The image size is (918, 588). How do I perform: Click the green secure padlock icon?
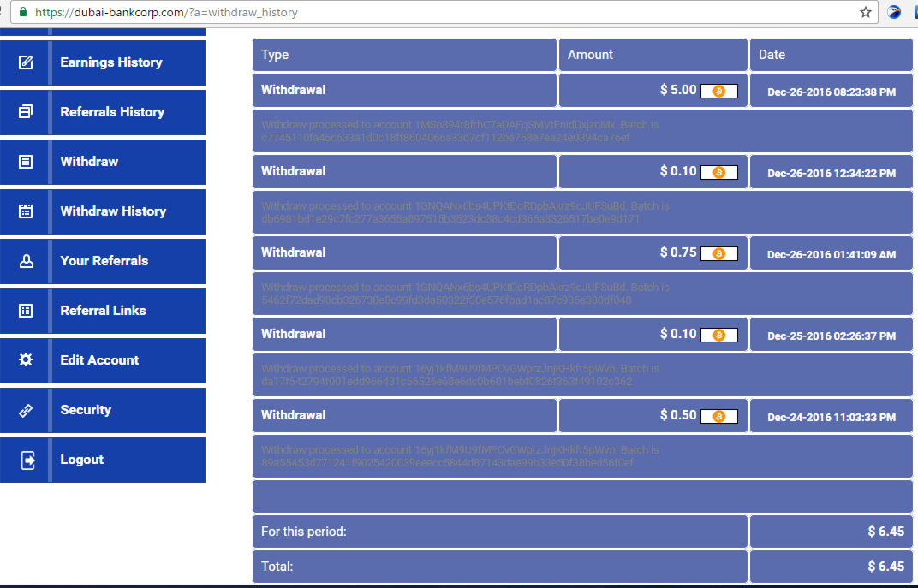pos(23,13)
